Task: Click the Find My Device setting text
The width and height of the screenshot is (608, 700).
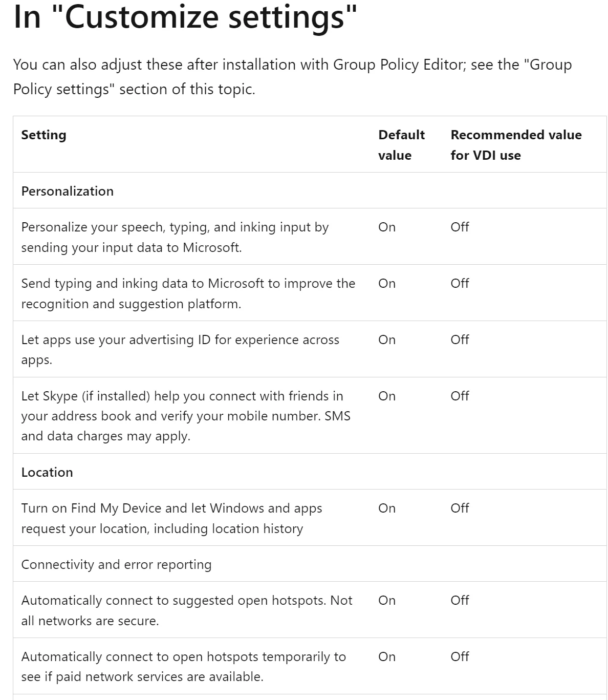Action: click(171, 518)
